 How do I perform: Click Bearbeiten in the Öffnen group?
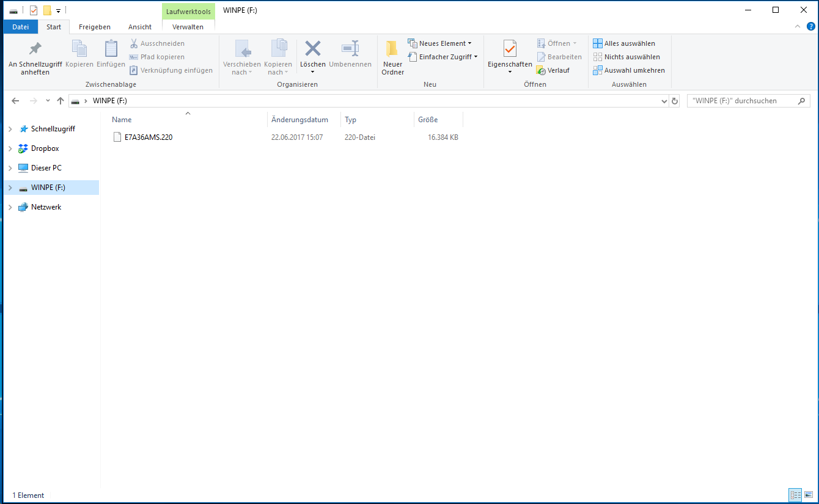click(559, 57)
